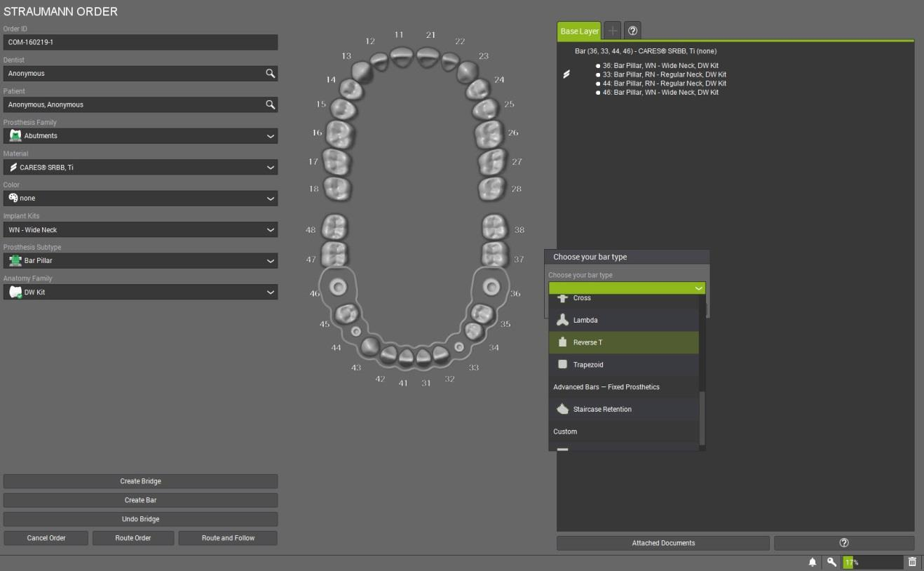Open help tab with question mark icon
924x571 pixels.
[x=632, y=31]
